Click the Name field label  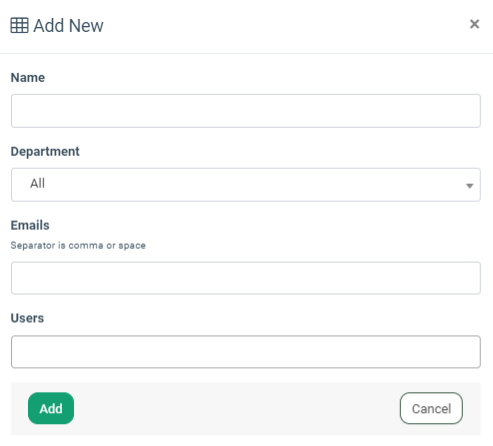coord(28,77)
